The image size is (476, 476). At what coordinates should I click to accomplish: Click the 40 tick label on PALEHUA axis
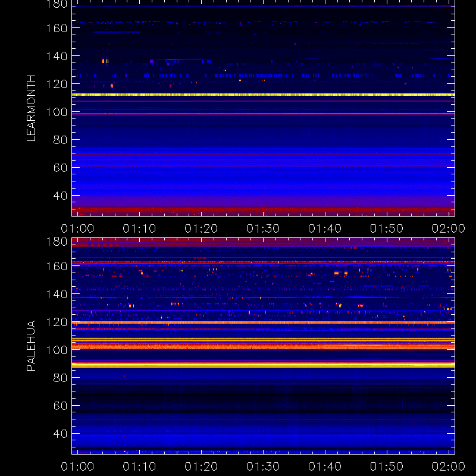pos(60,434)
